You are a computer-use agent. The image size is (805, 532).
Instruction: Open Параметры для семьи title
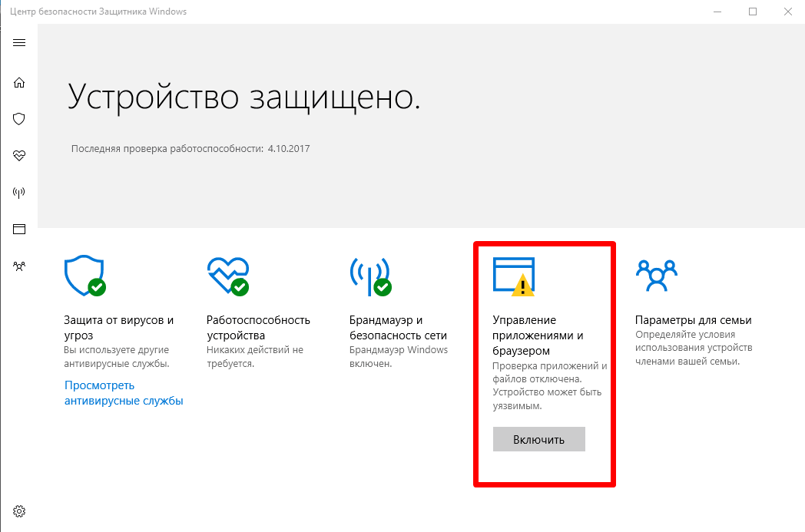coord(693,320)
